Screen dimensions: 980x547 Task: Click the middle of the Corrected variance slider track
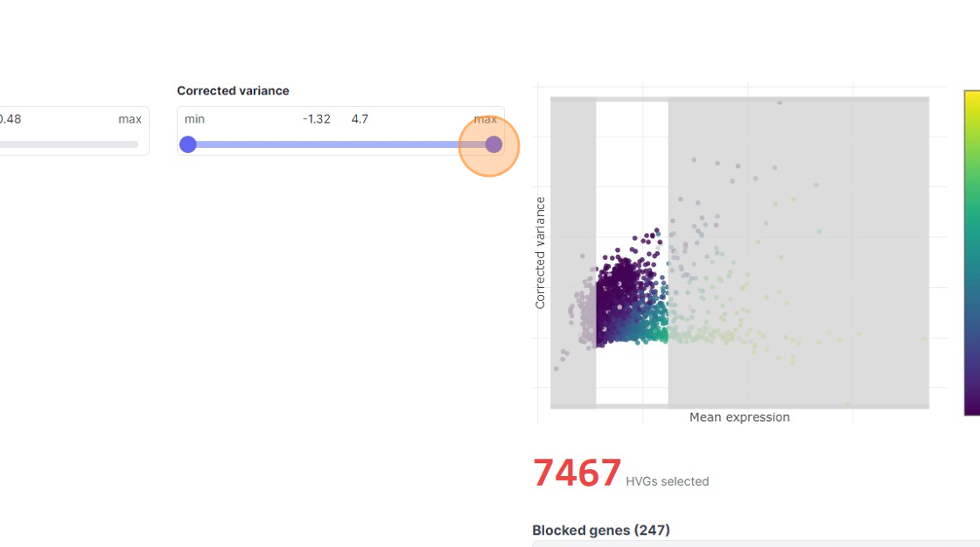coord(341,144)
